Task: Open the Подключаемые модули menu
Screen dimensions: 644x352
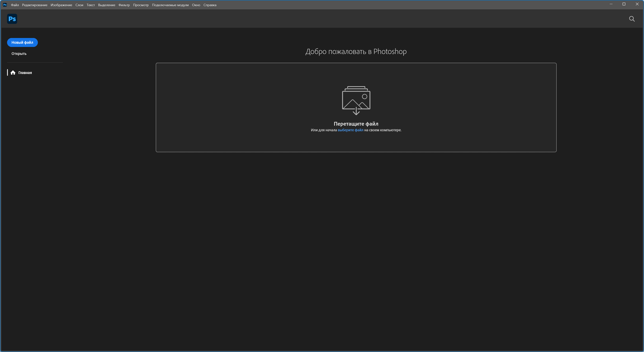Action: pyautogui.click(x=170, y=5)
